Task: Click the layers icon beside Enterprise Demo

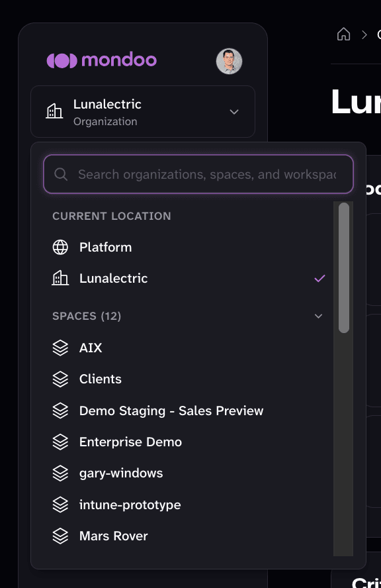Action: pyautogui.click(x=60, y=442)
